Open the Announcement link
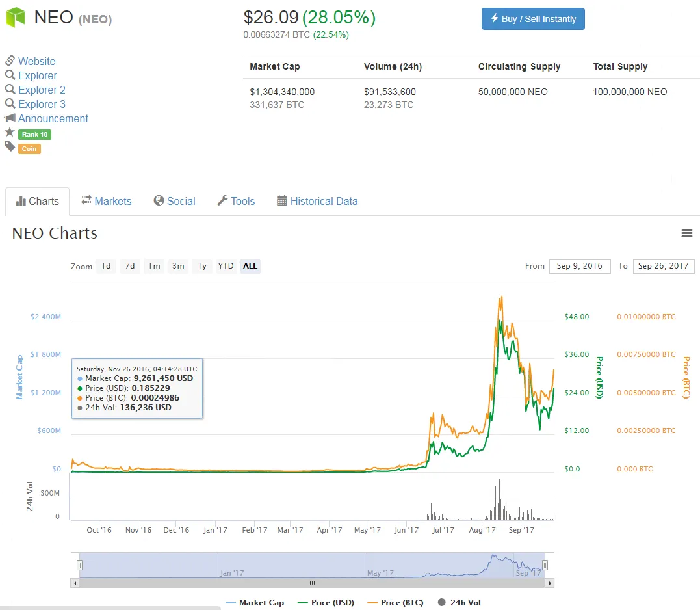Image resolution: width=700 pixels, height=610 pixels. tap(53, 118)
